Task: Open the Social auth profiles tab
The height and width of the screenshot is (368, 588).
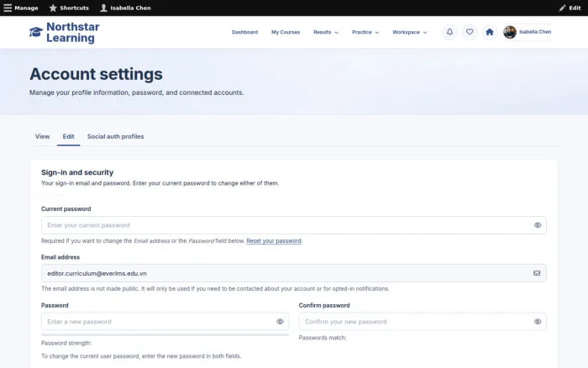Action: click(x=116, y=137)
